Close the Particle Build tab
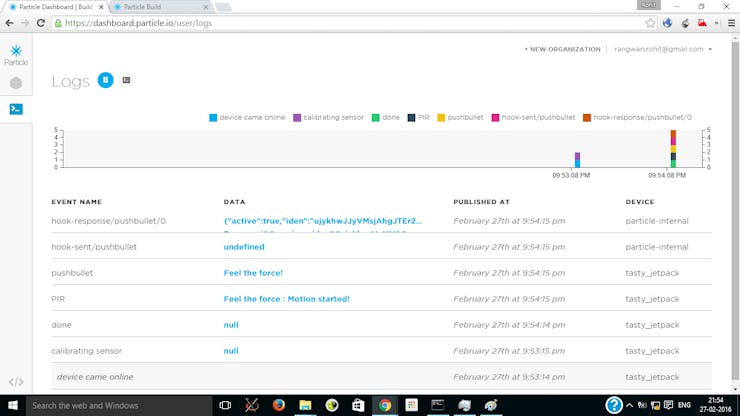This screenshot has width=740, height=416. (x=205, y=7)
